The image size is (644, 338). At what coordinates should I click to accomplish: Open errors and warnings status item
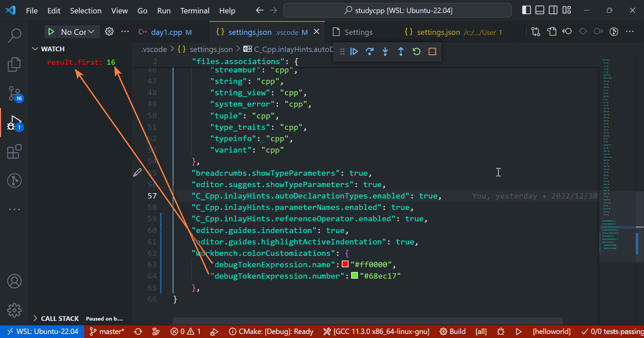coord(185,332)
